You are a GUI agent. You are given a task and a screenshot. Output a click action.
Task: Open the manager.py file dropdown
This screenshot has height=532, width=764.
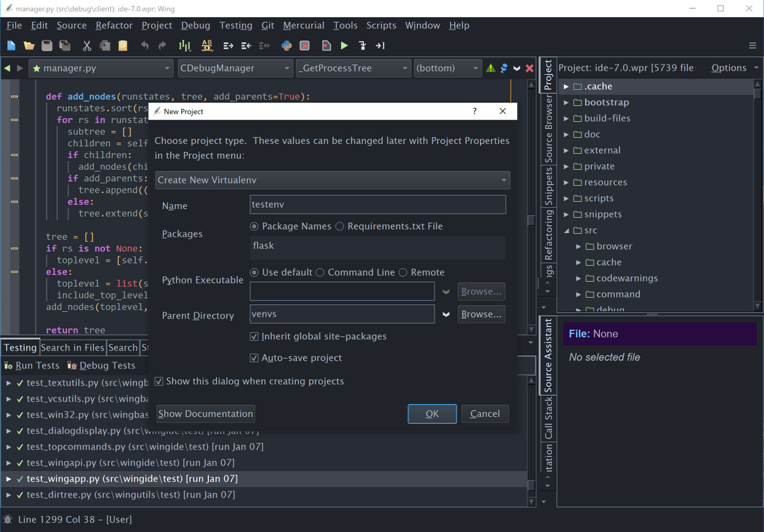tap(101, 68)
